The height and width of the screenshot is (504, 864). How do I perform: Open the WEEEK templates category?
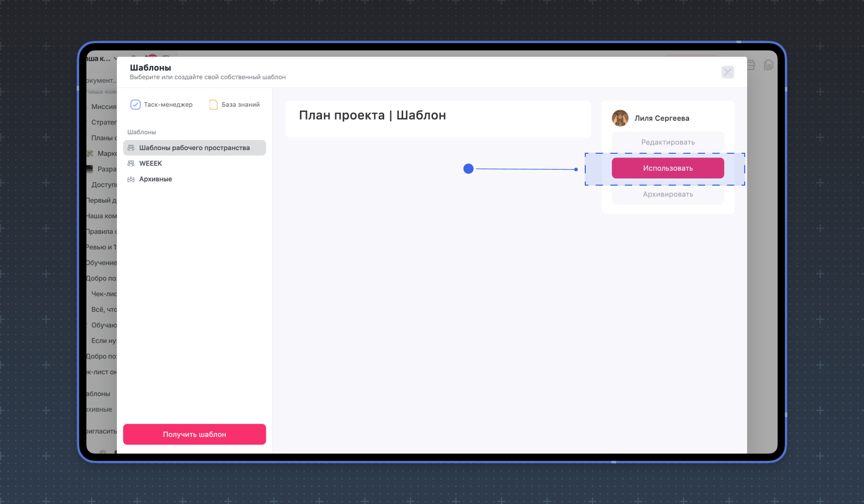(x=151, y=164)
